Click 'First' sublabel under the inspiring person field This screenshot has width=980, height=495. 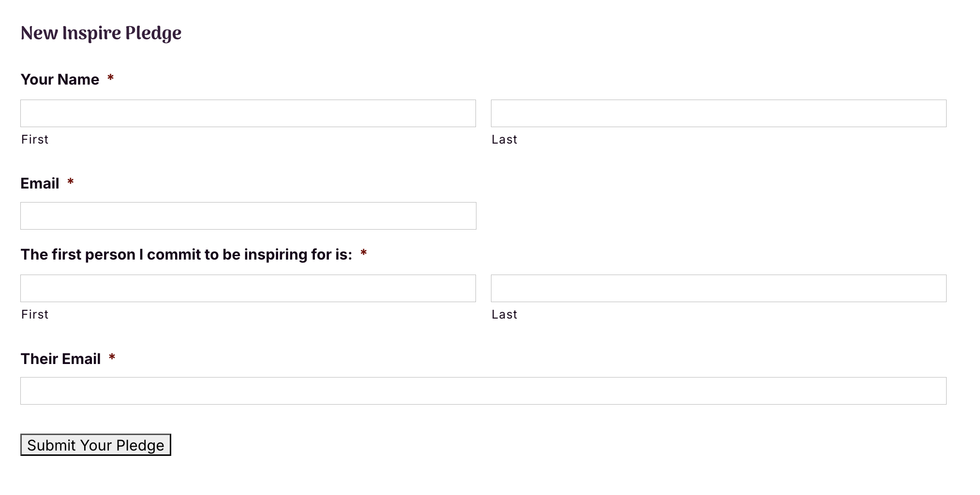pyautogui.click(x=35, y=315)
